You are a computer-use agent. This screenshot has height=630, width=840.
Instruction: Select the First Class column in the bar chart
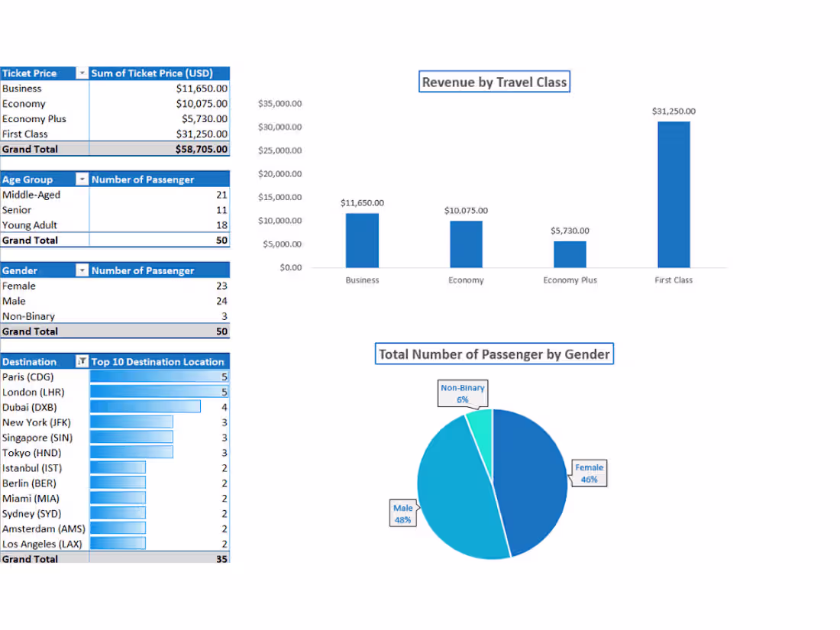point(673,195)
